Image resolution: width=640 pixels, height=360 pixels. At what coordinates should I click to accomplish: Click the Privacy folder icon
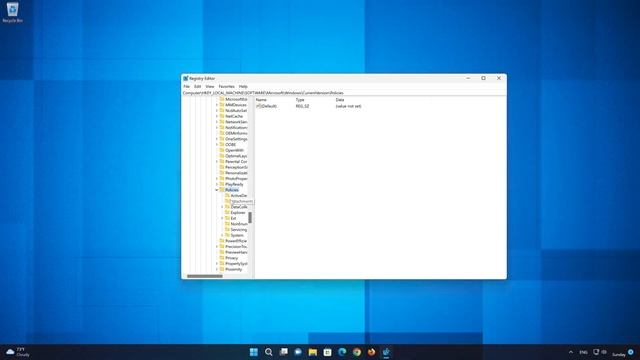(222, 258)
